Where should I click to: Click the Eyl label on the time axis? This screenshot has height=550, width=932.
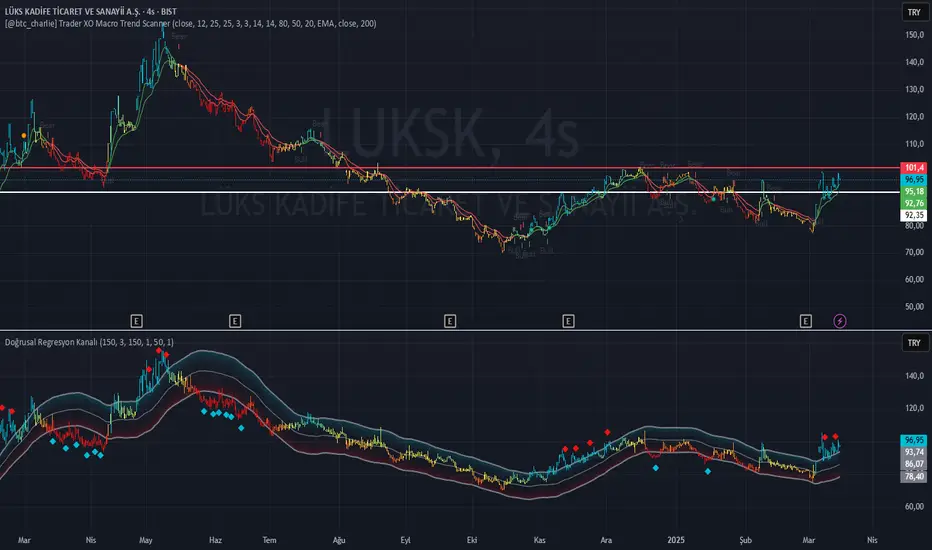click(405, 540)
